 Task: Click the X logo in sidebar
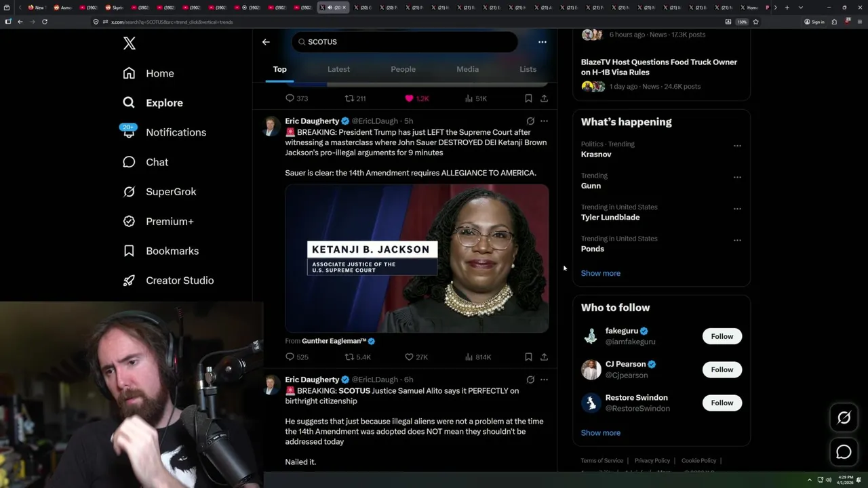130,43
